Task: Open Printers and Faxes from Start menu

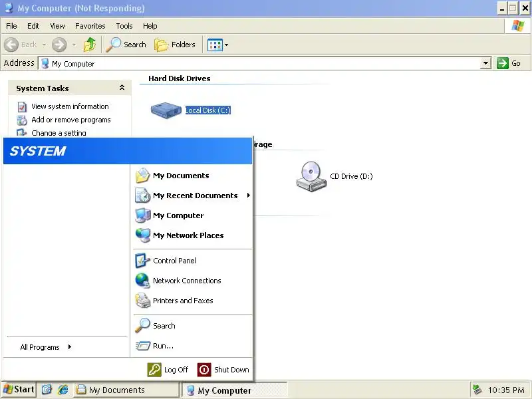Action: (193, 301)
